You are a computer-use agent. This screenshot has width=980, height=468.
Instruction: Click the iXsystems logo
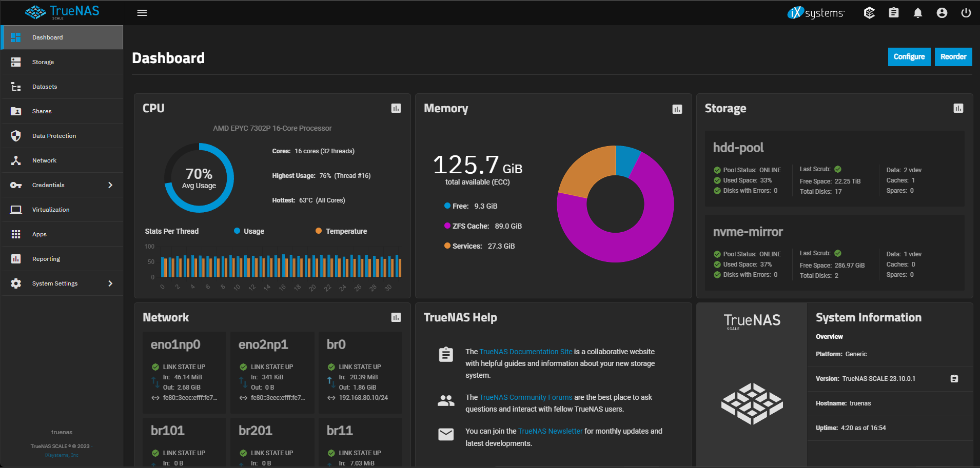[816, 13]
